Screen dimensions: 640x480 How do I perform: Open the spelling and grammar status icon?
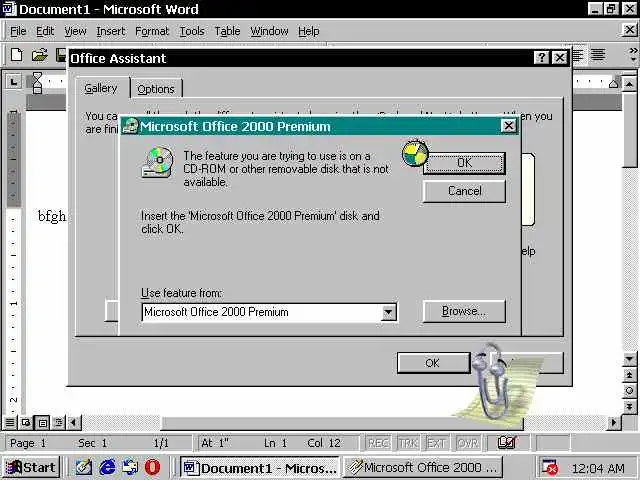point(507,442)
